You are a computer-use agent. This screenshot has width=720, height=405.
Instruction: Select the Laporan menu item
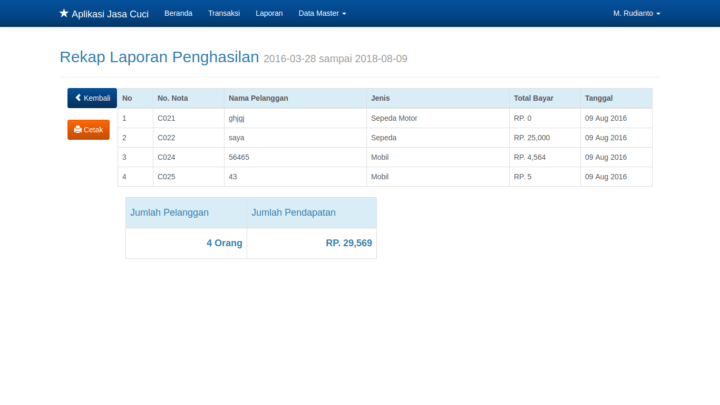269,14
